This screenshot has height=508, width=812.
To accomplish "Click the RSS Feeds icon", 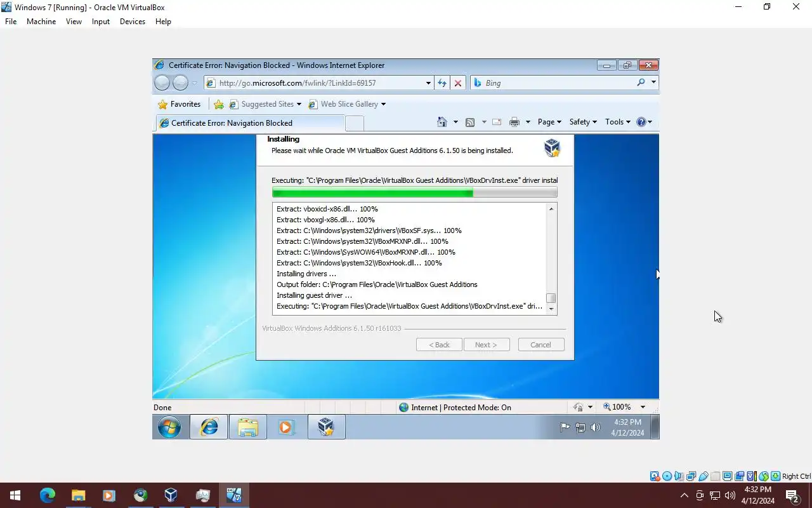I will (470, 122).
